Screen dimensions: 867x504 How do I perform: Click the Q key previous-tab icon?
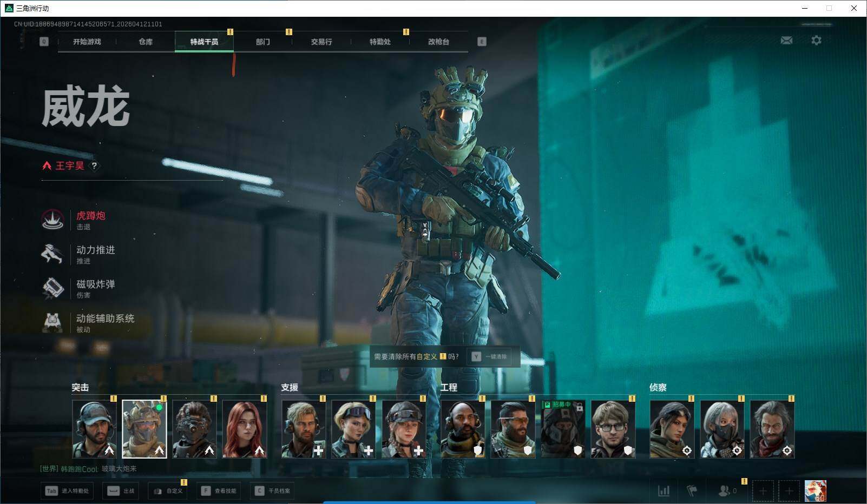point(44,42)
